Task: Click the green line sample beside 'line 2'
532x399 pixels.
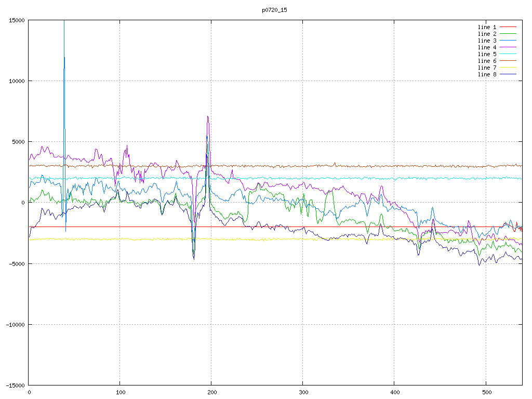Action: [x=508, y=34]
